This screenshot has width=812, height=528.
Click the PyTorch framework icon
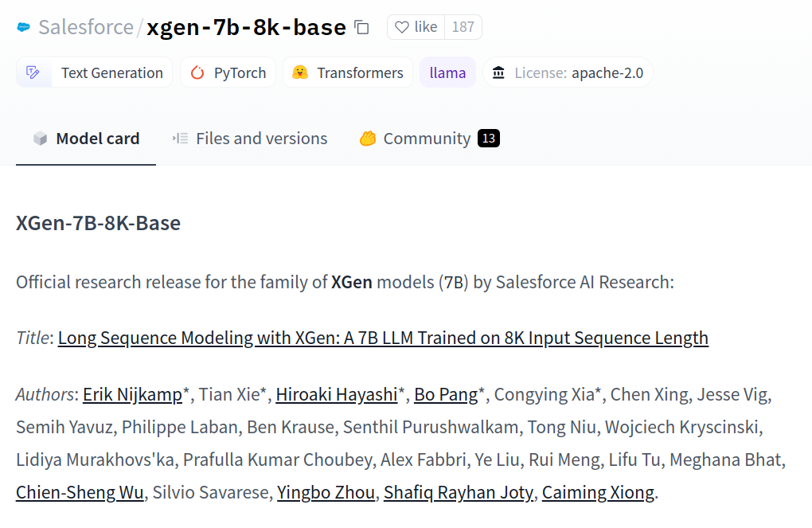click(197, 72)
